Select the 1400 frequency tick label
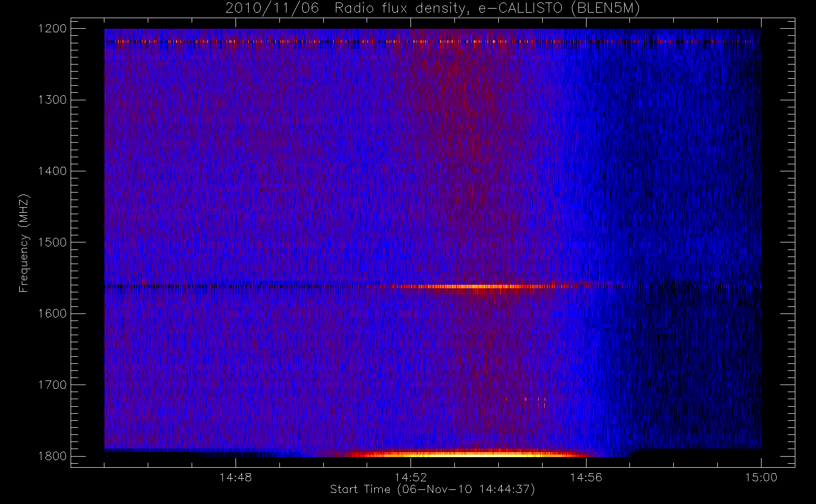816x504 pixels. pyautogui.click(x=52, y=171)
